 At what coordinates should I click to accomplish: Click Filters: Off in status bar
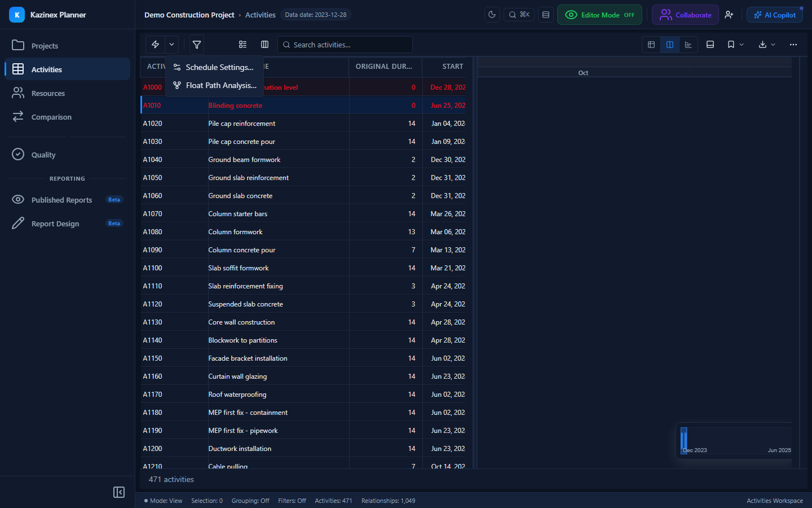tap(292, 501)
